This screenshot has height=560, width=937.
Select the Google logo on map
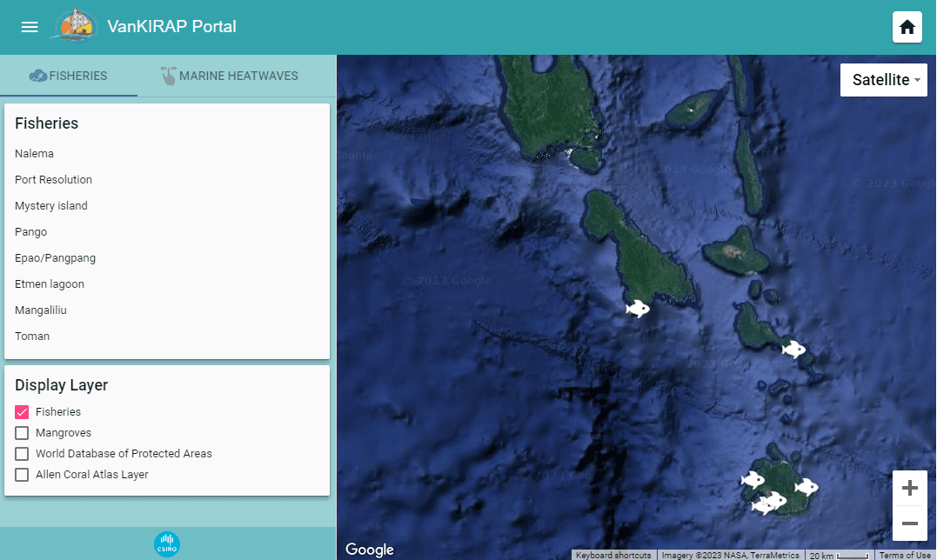[x=370, y=550]
